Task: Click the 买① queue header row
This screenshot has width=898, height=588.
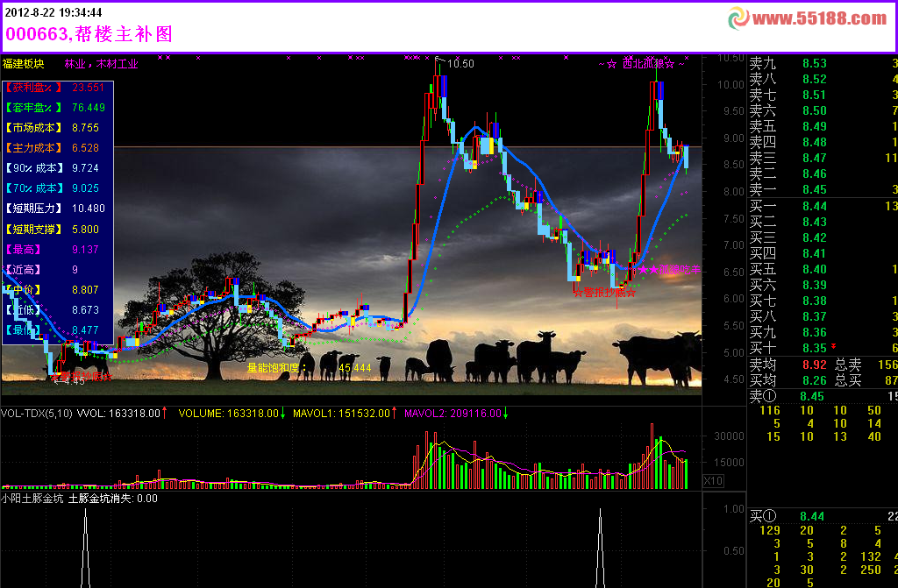Action: point(823,516)
